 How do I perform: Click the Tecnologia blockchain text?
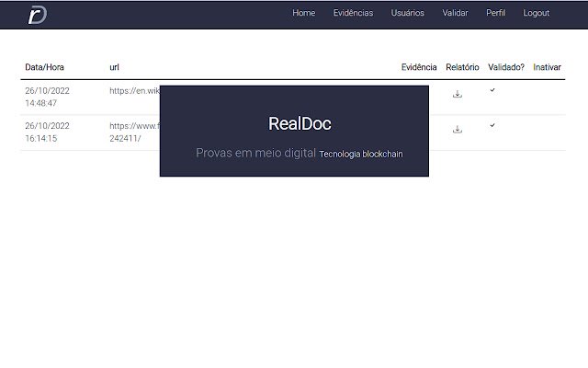tap(361, 154)
